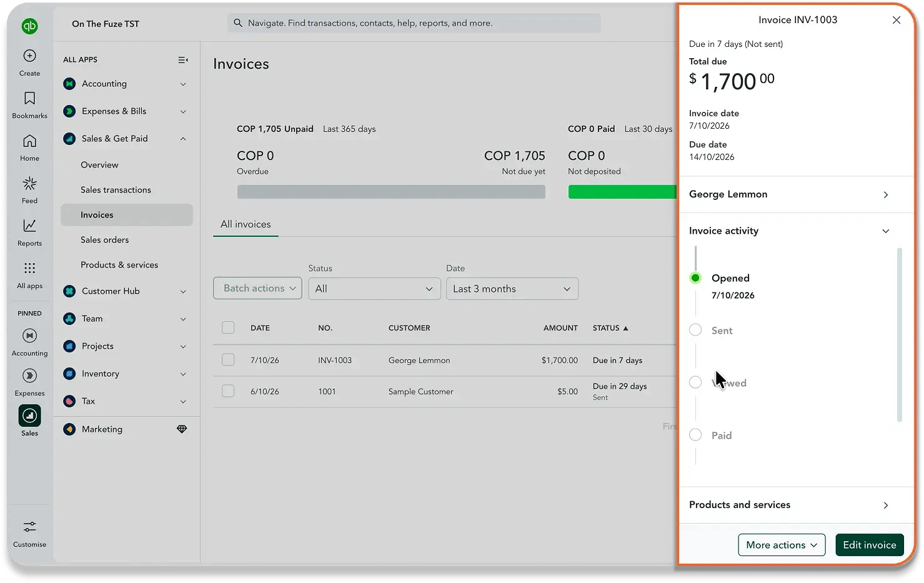Viewport: 924px width, 583px height.
Task: Open the Batch actions dropdown
Action: [257, 289]
